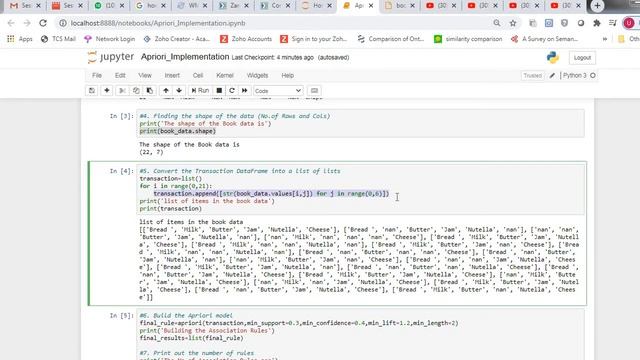Copy selected cells in Jupyter toolbar
The image size is (640, 360).
(x=136, y=91)
